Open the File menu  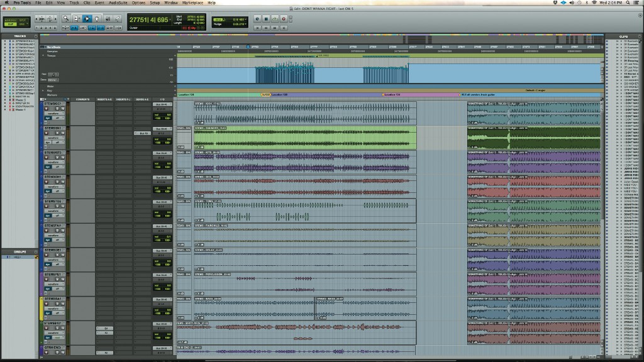38,3
